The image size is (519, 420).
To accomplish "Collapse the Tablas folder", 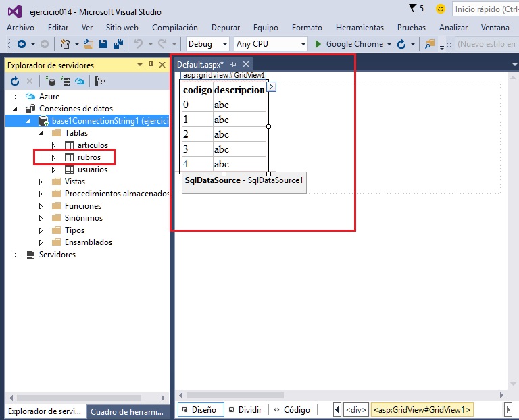I will pos(41,133).
